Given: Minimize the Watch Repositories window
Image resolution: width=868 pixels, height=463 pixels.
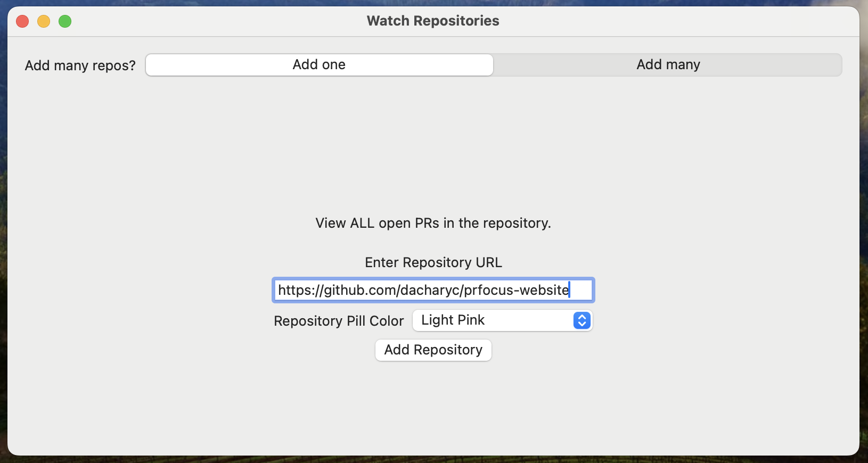Looking at the screenshot, I should tap(44, 21).
